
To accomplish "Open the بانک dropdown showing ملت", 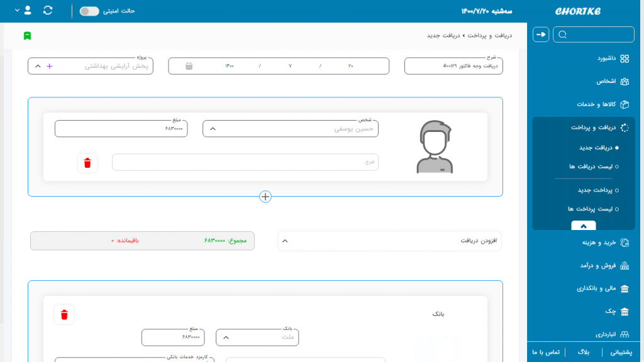I will (226, 337).
